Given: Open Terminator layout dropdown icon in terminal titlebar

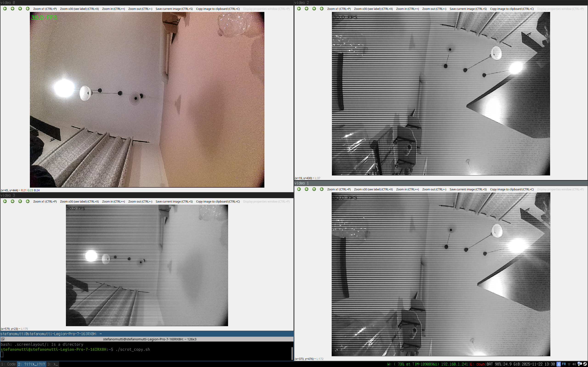Looking at the screenshot, I should [x=3, y=339].
